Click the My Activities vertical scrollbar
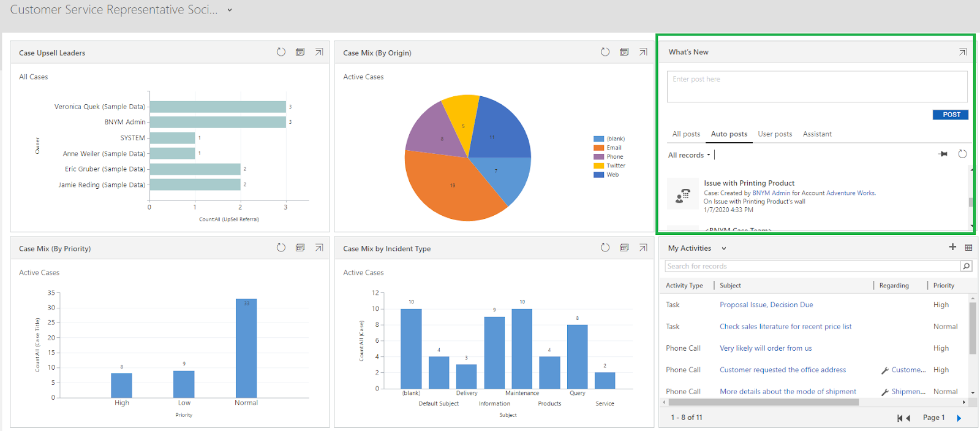980x431 pixels. click(x=972, y=328)
